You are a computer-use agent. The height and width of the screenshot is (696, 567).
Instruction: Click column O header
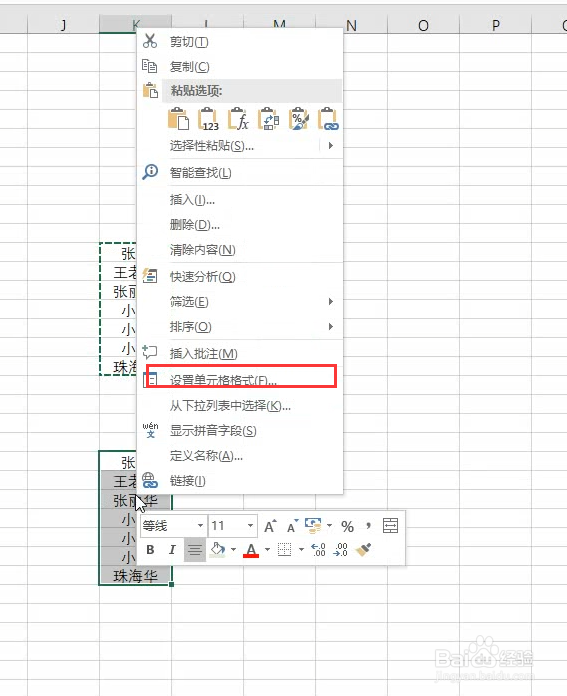click(x=424, y=24)
